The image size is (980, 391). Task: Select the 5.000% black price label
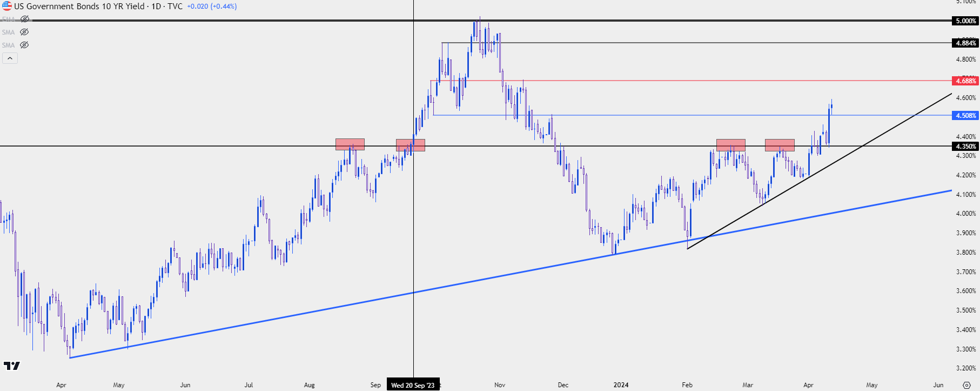click(x=965, y=21)
